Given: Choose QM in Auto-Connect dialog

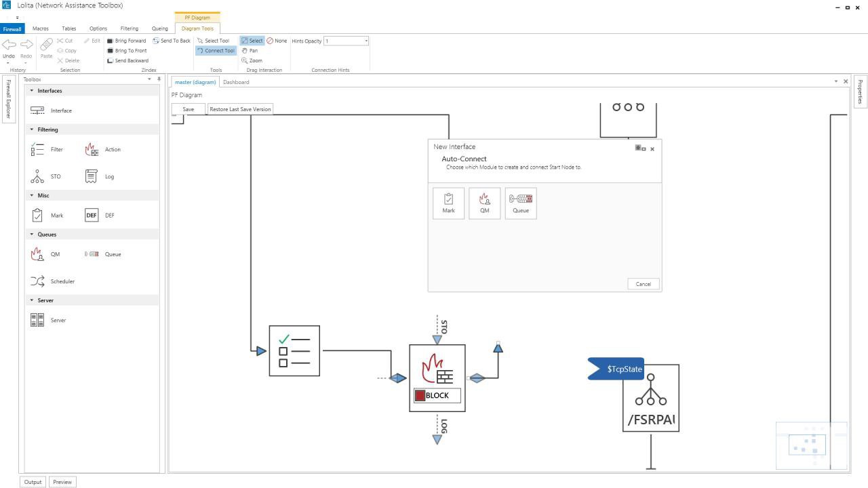Looking at the screenshot, I should [x=484, y=203].
